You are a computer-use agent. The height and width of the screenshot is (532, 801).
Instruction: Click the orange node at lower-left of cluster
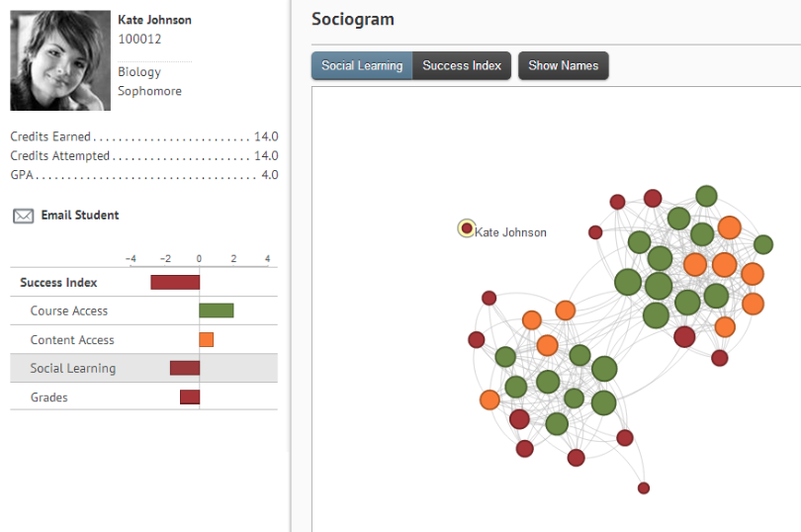(x=489, y=399)
